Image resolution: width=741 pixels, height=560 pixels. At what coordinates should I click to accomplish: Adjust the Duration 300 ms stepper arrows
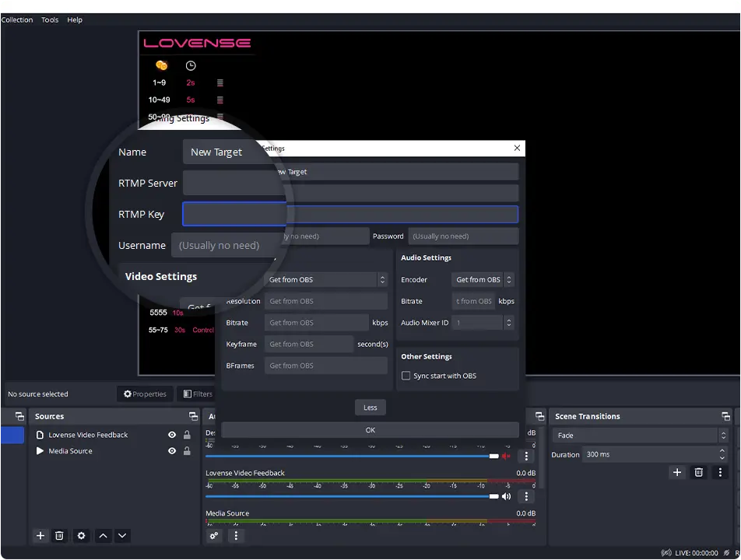coord(722,454)
